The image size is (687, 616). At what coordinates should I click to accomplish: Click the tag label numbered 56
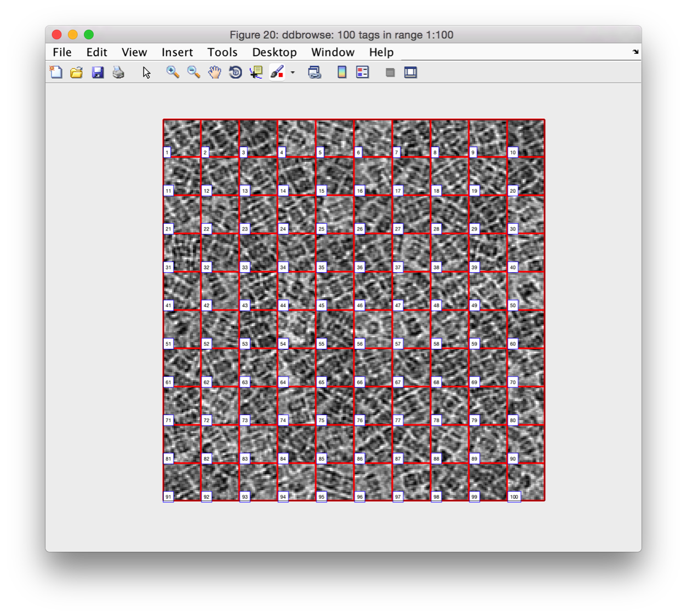[360, 344]
